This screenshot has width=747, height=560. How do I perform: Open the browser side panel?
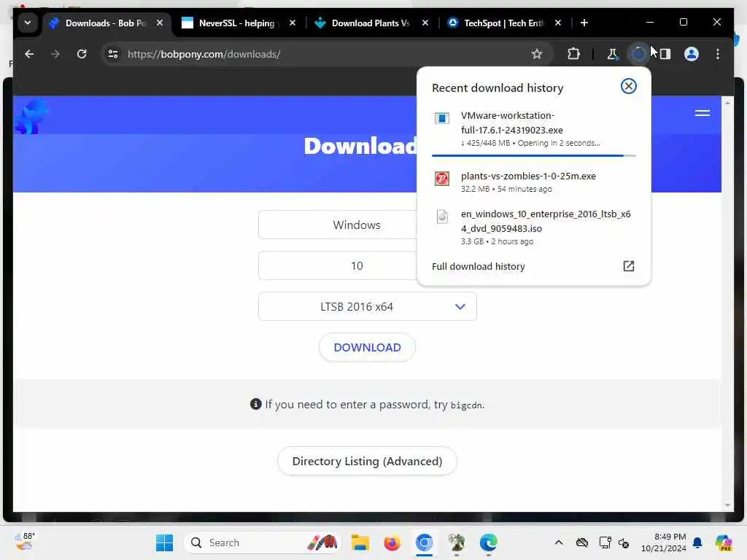point(665,54)
